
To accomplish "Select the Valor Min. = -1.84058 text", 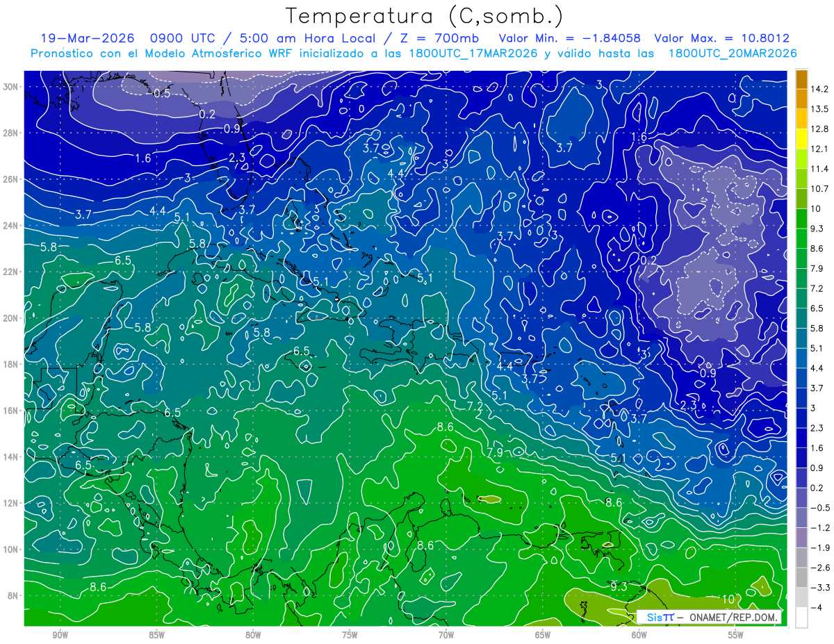I will pos(570,38).
